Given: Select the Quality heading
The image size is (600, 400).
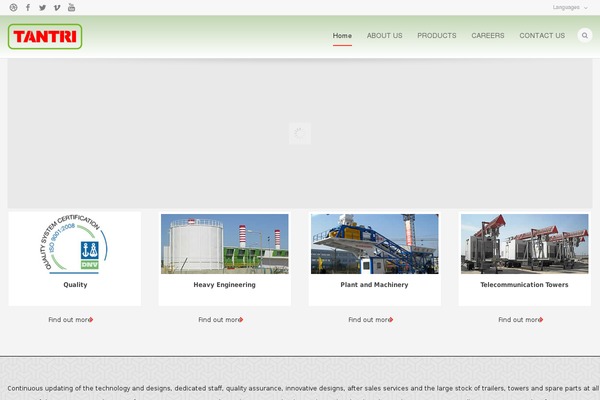Looking at the screenshot, I should 75,285.
